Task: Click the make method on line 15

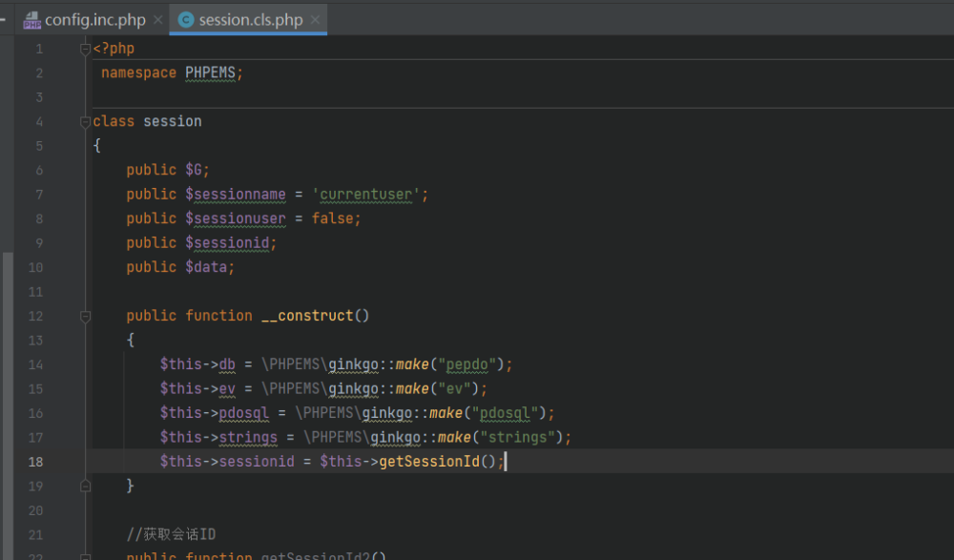Action: coord(412,388)
